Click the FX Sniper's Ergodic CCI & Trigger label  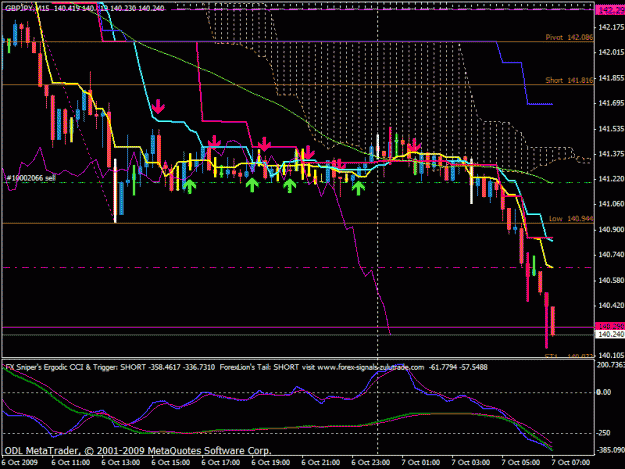[62, 367]
